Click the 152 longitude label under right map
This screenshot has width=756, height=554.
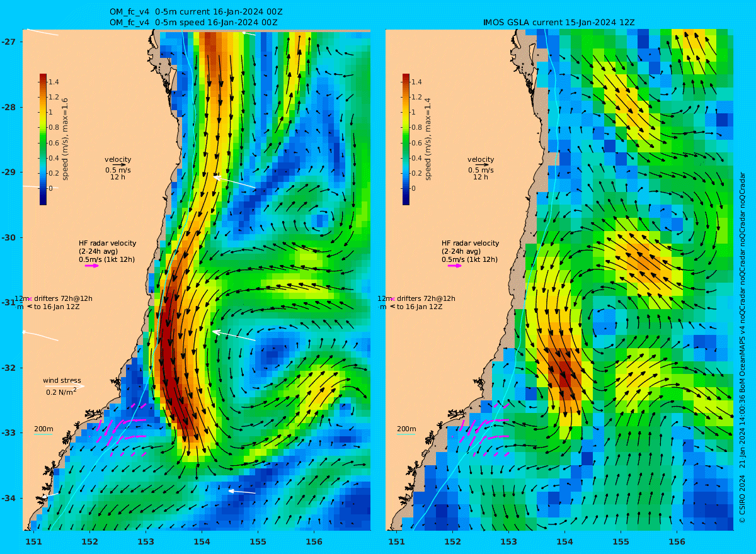tap(452, 541)
